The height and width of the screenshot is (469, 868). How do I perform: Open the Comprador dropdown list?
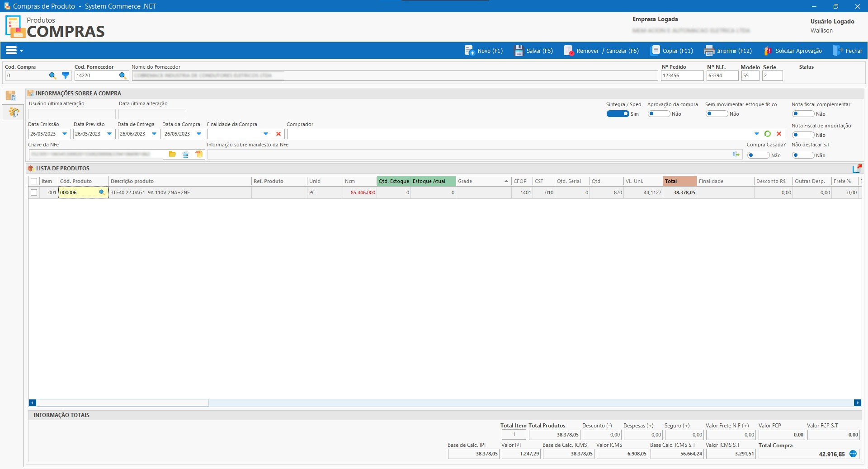pyautogui.click(x=757, y=134)
